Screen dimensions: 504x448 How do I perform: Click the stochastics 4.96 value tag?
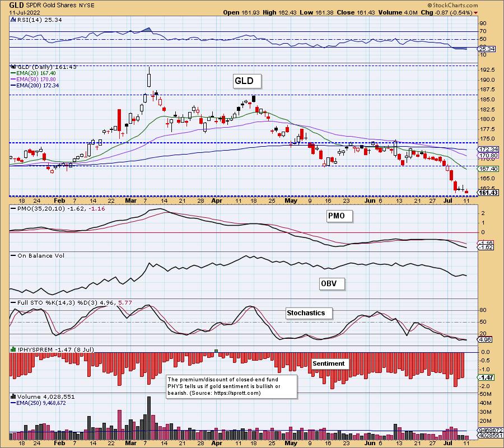(x=485, y=340)
